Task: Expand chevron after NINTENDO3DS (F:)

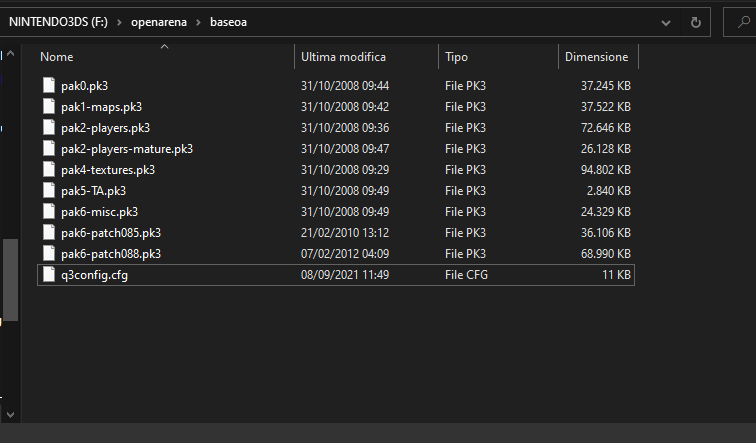Action: click(119, 22)
